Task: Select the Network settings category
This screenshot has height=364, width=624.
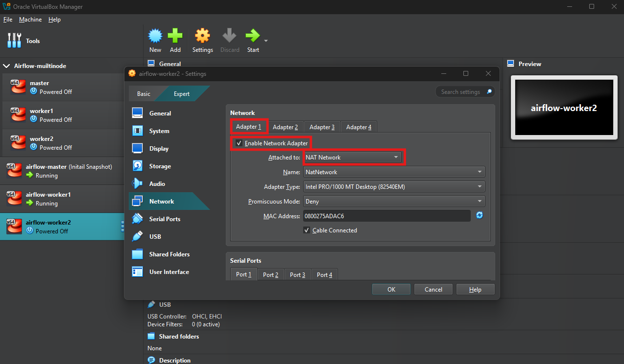Action: click(x=169, y=201)
